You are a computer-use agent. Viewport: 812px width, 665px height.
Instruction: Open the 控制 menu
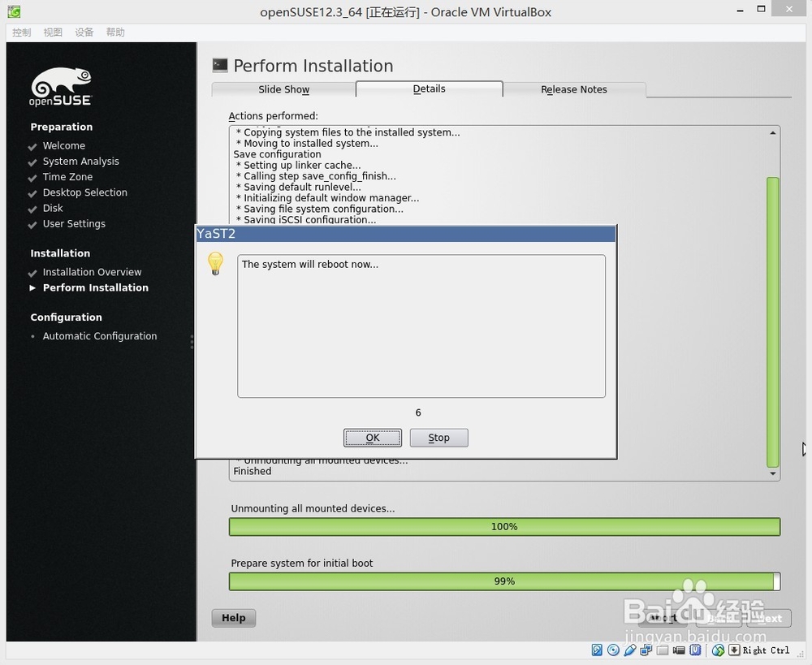22,32
